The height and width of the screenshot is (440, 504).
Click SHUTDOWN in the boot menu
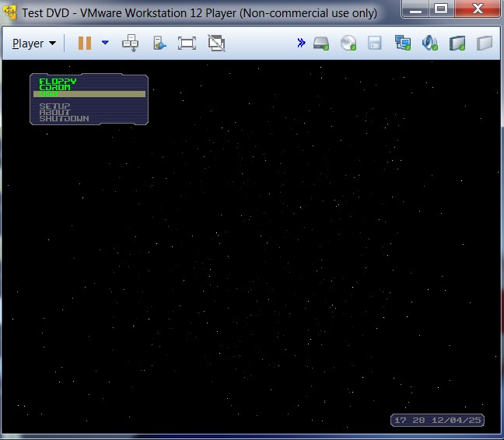point(64,119)
